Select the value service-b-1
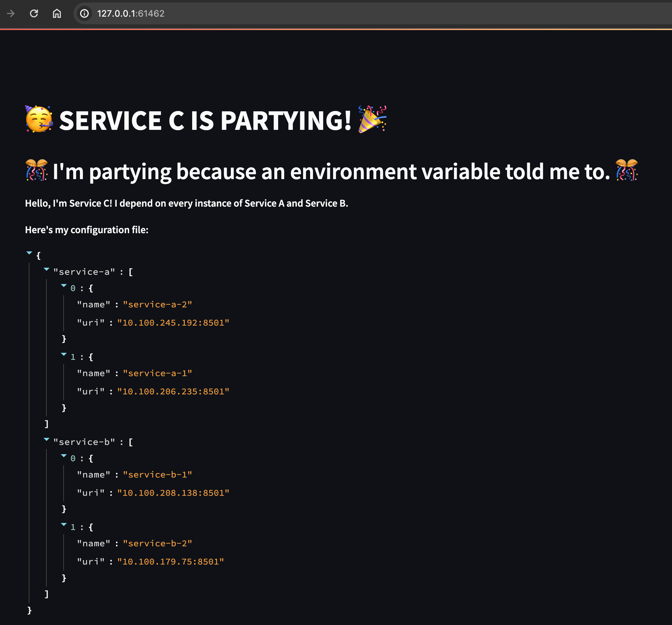This screenshot has height=625, width=672. pos(158,474)
